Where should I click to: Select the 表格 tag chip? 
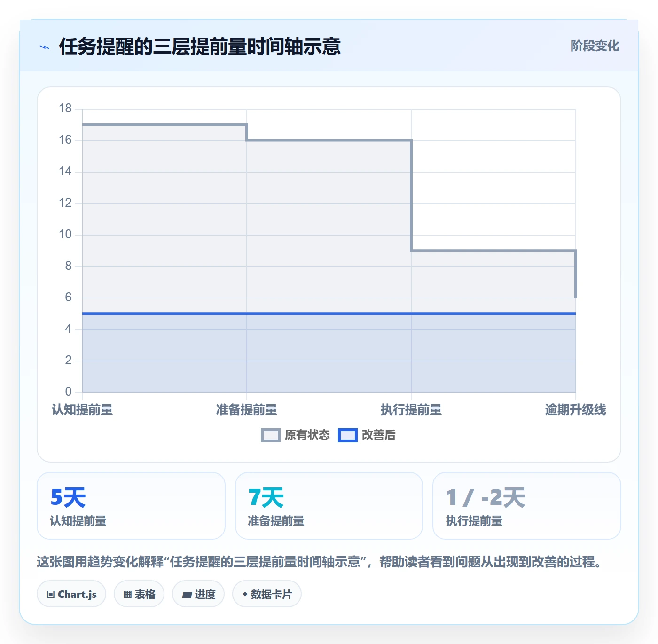tap(139, 594)
